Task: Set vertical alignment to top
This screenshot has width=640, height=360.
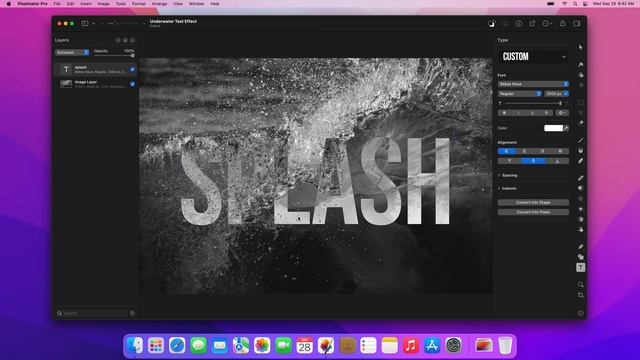Action: (509, 161)
